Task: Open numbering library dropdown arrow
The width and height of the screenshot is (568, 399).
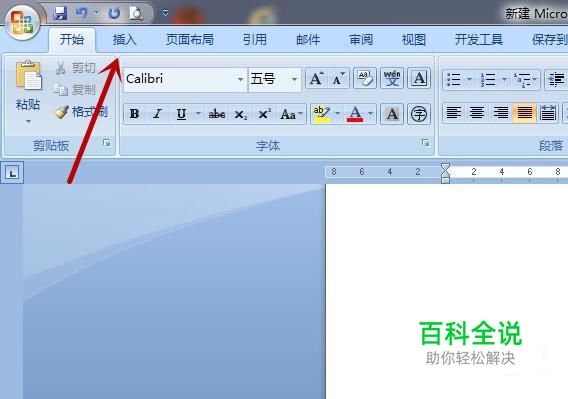Action: pyautogui.click(x=504, y=79)
